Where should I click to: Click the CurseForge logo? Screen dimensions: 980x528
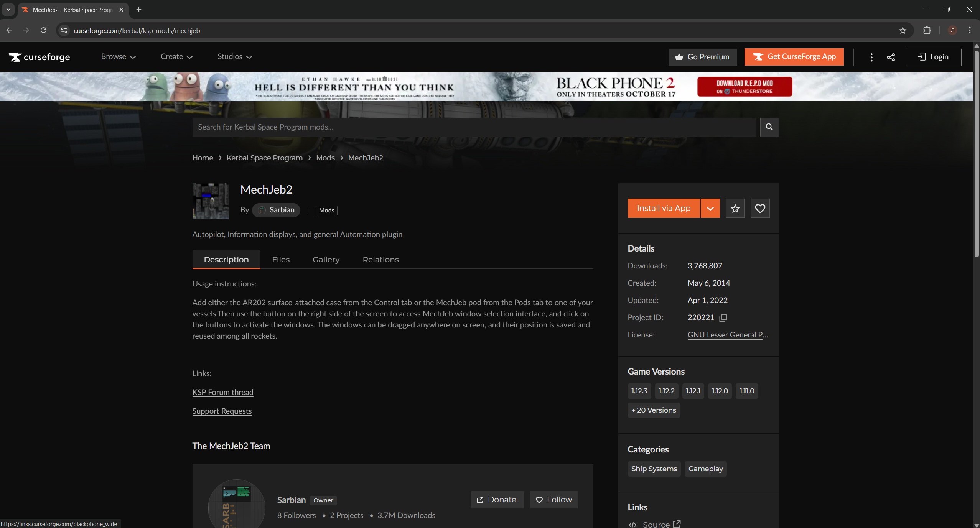pos(39,57)
